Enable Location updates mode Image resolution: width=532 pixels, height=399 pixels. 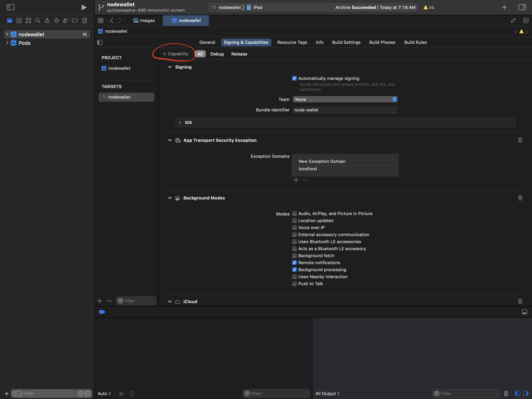294,220
